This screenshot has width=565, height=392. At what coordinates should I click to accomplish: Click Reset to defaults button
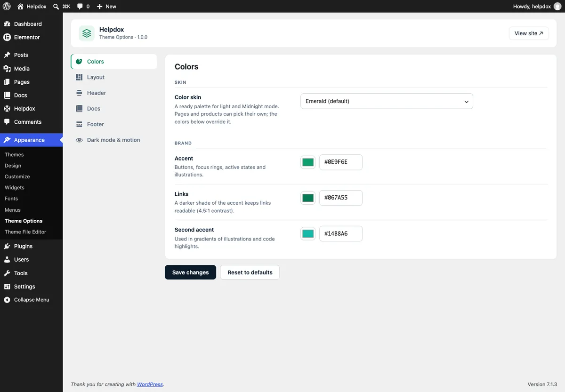[250, 272]
